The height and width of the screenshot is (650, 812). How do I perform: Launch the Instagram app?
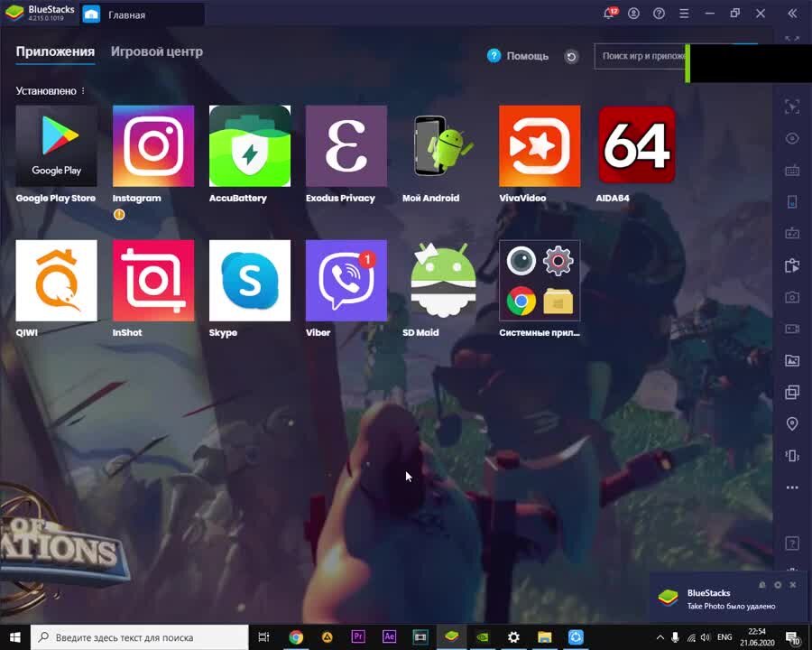[153, 146]
